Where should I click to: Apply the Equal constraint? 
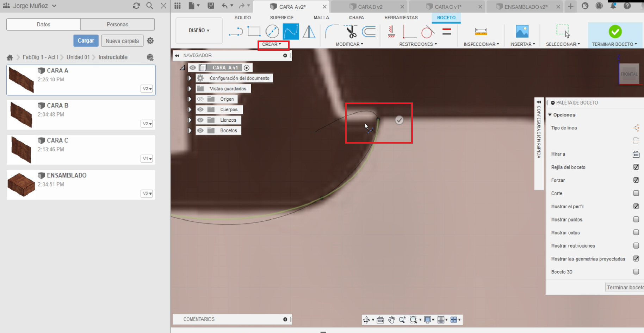pos(447,32)
